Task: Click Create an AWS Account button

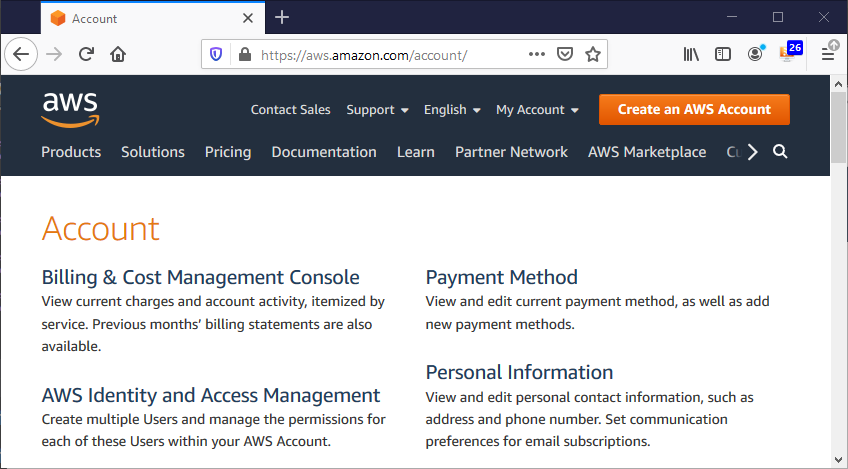Action: [x=694, y=110]
